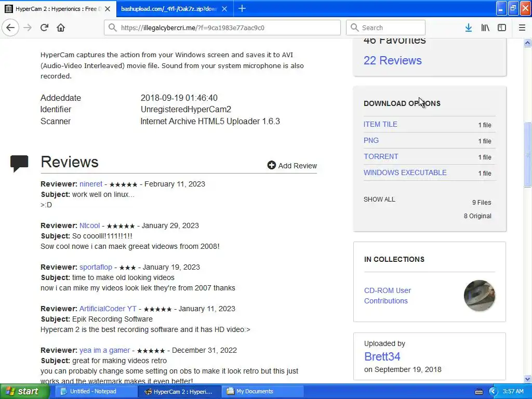Click the Search input field
Viewport: 532px width, 399px height.
385,28
